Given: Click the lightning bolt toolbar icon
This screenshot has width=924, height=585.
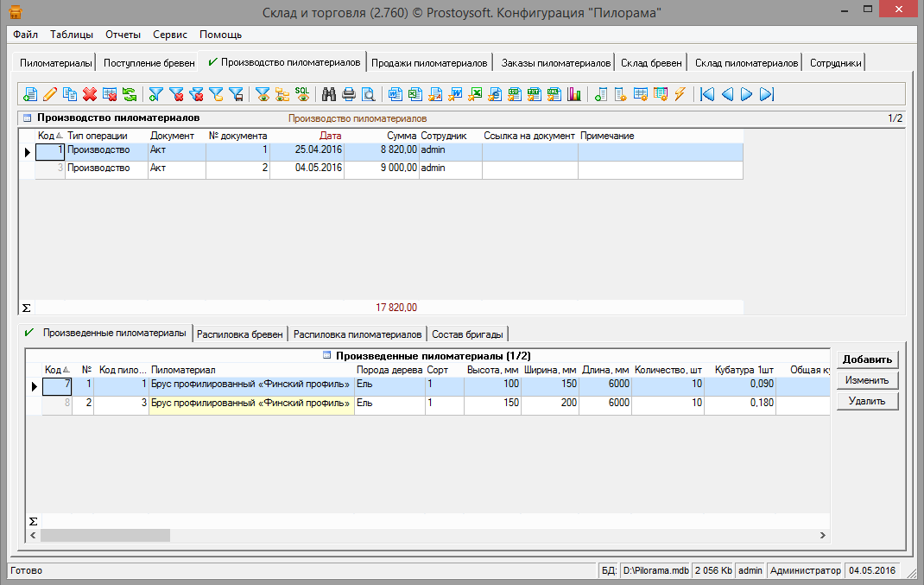Looking at the screenshot, I should coord(680,94).
